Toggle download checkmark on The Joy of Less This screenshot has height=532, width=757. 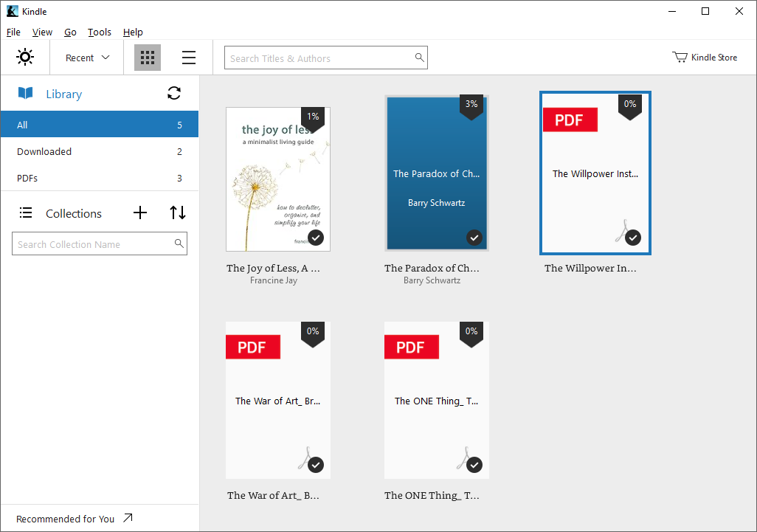click(x=316, y=238)
